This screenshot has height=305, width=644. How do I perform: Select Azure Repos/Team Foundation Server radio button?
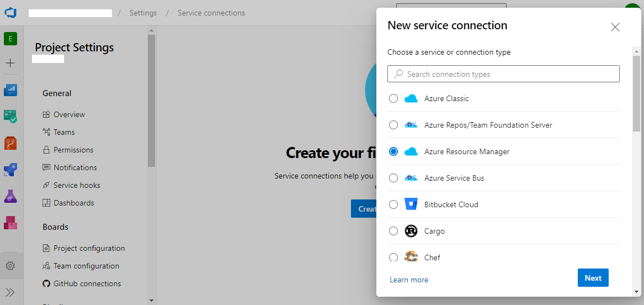tap(393, 125)
